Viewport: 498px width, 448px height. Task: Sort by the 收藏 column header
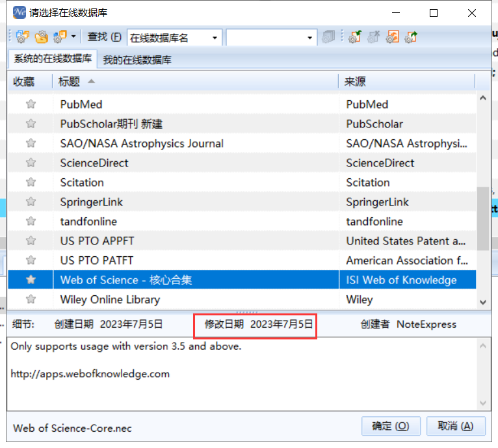(30, 82)
